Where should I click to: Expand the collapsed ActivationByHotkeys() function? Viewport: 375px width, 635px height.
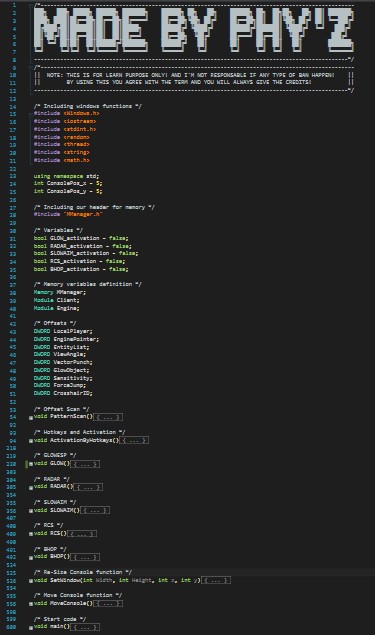point(31,441)
